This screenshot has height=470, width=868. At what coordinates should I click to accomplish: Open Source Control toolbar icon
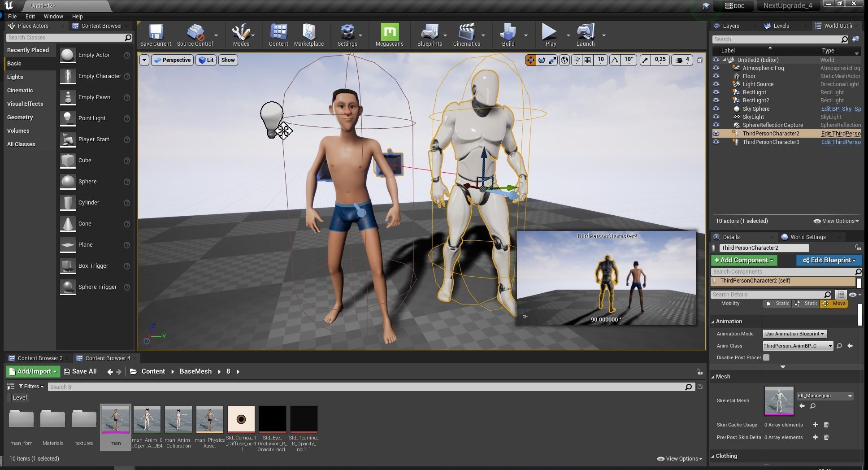click(x=195, y=35)
